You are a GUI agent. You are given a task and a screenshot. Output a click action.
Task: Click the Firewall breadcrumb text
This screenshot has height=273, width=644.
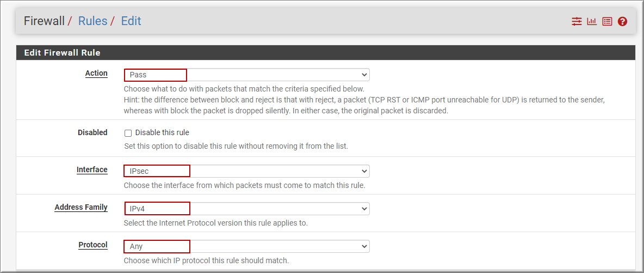[x=45, y=21]
